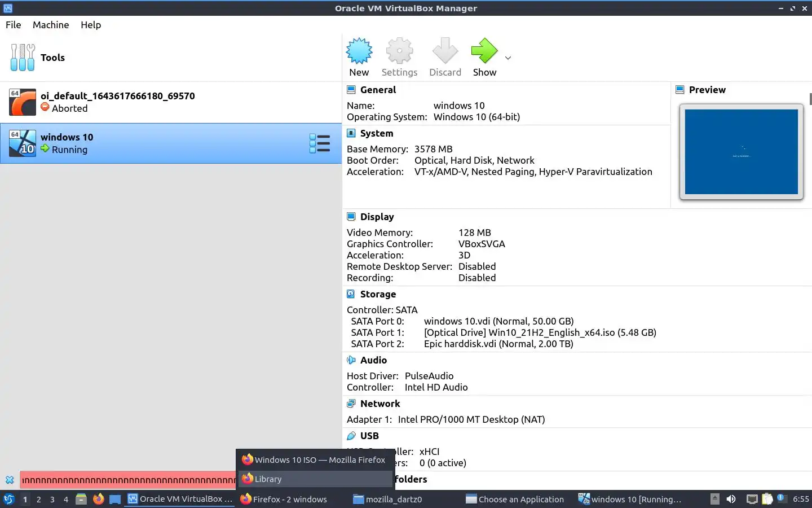
Task: Switch to workspace 1
Action: [x=25, y=499]
